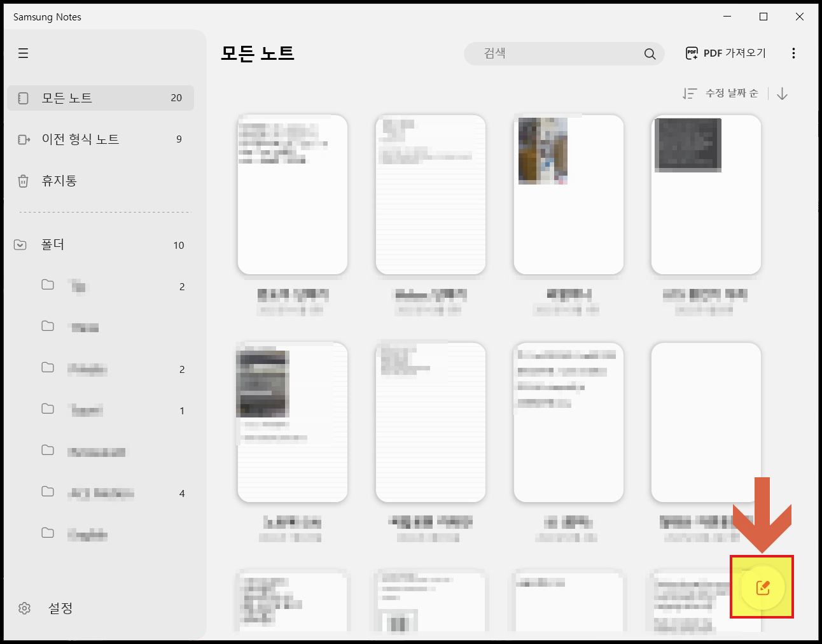The height and width of the screenshot is (644, 822).
Task: Click the 폴더 label in sidebar
Action: (53, 244)
